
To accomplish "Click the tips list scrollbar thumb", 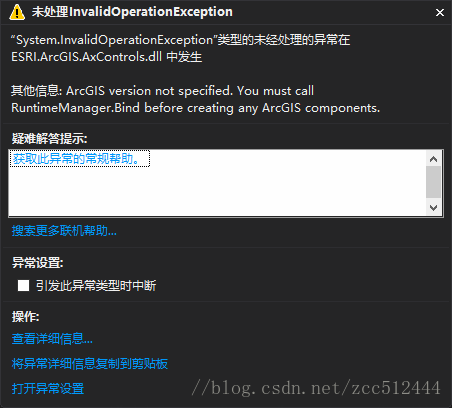I will pos(433,182).
